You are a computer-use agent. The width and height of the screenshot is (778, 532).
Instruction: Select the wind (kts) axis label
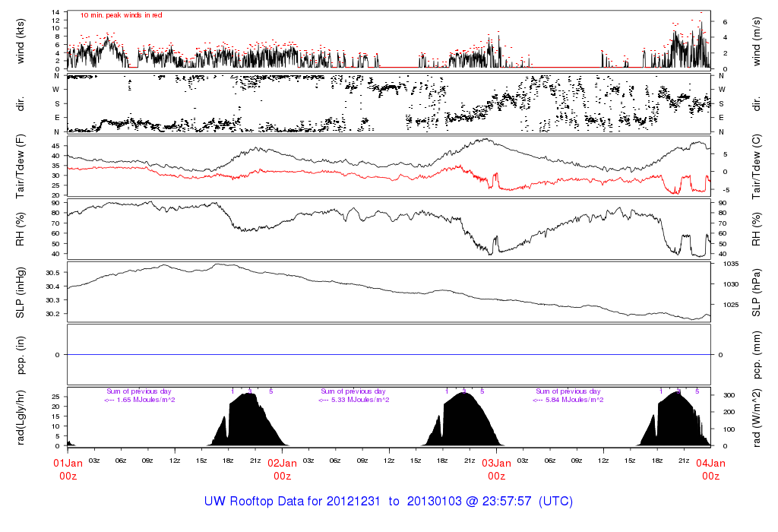(x=21, y=40)
